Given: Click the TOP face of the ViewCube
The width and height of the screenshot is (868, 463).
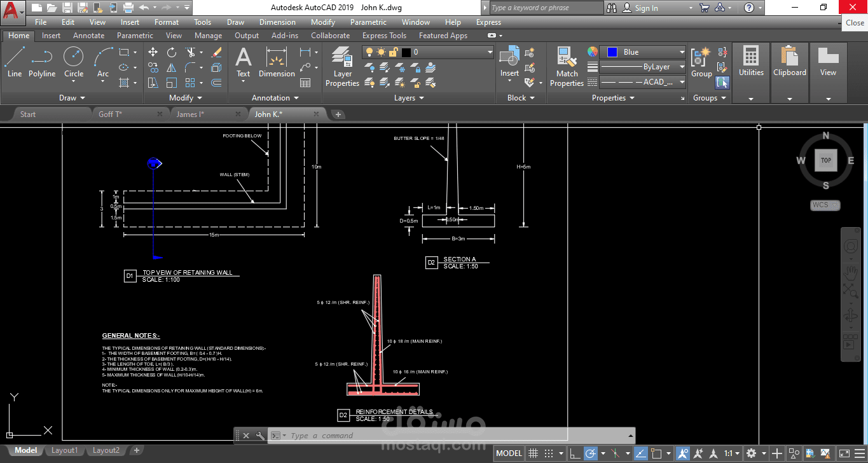Looking at the screenshot, I should (x=825, y=160).
